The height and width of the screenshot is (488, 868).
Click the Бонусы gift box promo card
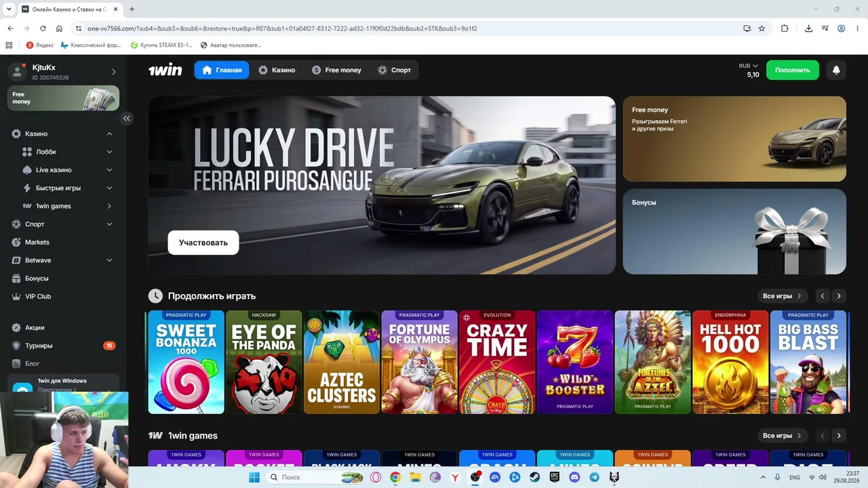click(734, 231)
